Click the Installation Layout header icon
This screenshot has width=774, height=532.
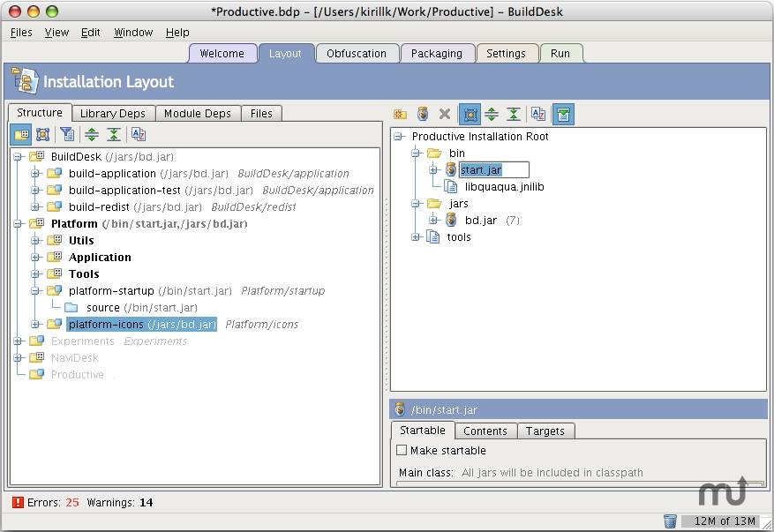click(25, 81)
